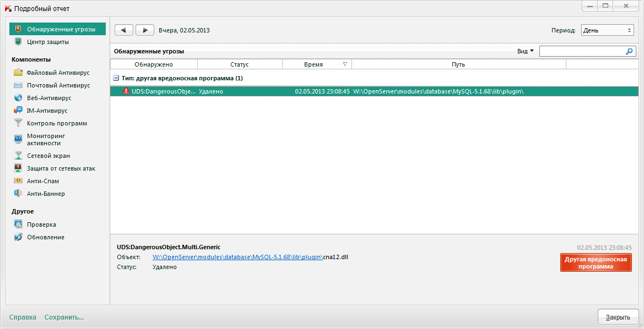Click the Обновление globe icon
Screen dimensions: 644x329
(x=18, y=237)
